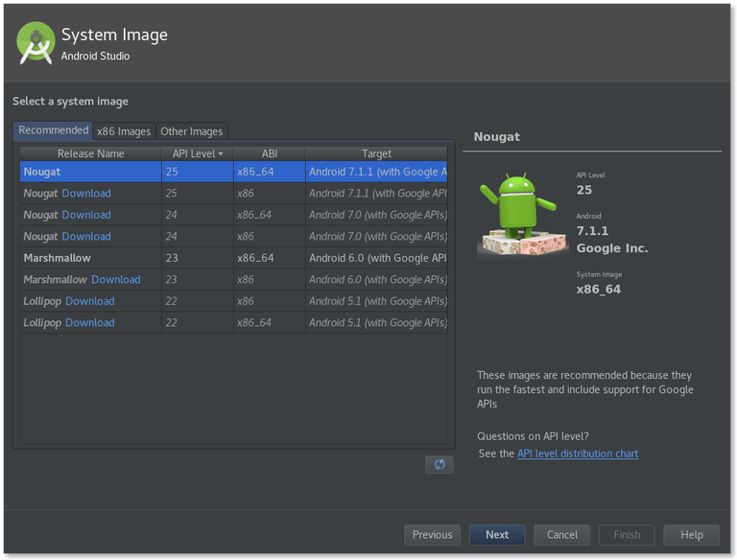Click the ABI column header

click(270, 153)
